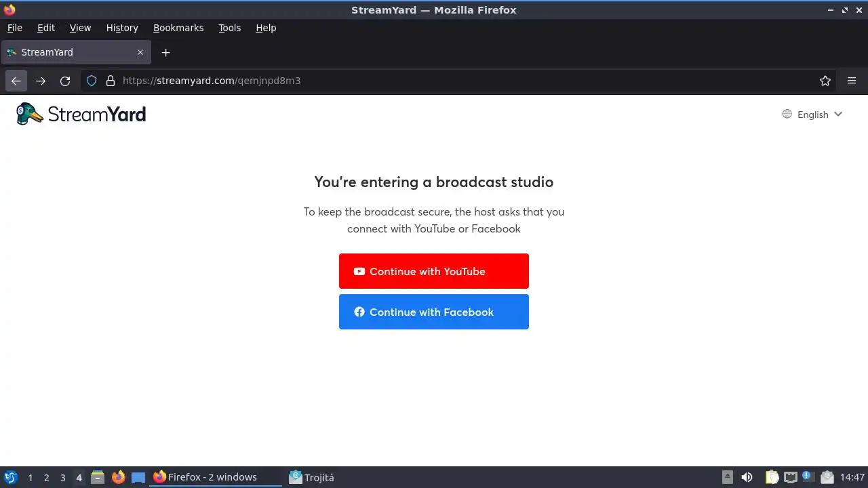Open the network connection tray icon
The image size is (868, 488).
pyautogui.click(x=790, y=477)
